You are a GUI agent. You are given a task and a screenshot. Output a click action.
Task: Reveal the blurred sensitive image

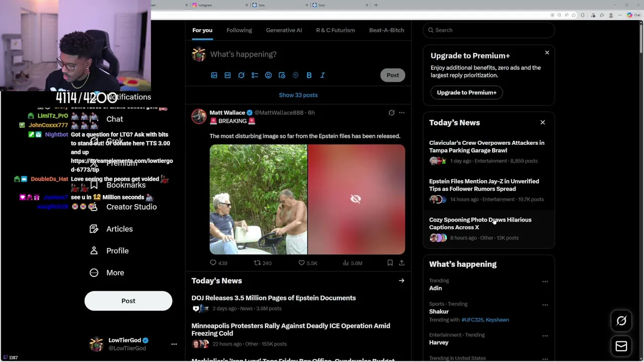(x=356, y=199)
